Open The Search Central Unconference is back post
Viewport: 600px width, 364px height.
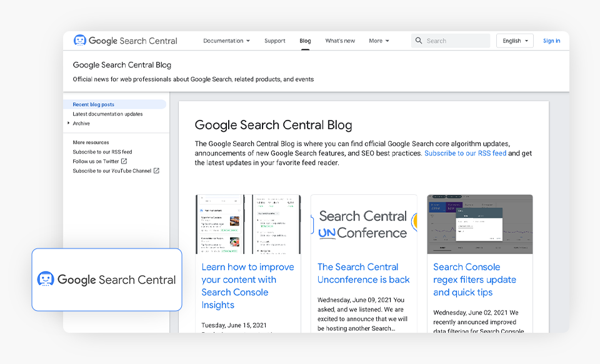click(363, 273)
